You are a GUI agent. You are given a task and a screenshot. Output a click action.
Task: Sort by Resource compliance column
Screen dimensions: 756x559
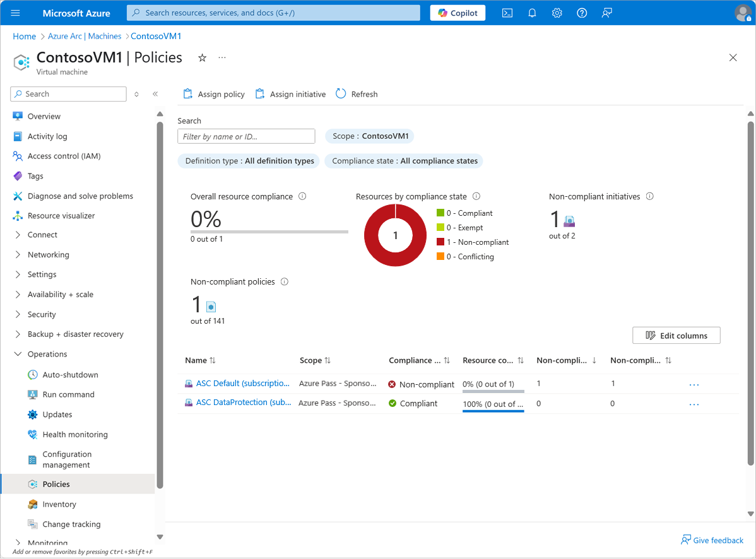coord(493,360)
